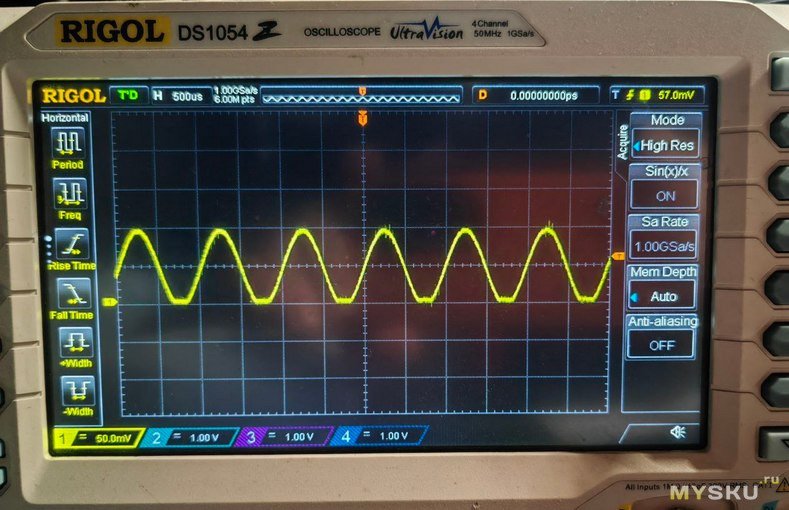Toggle the Sin(x)/x ON setting
This screenshot has width=789, height=510.
[x=665, y=196]
